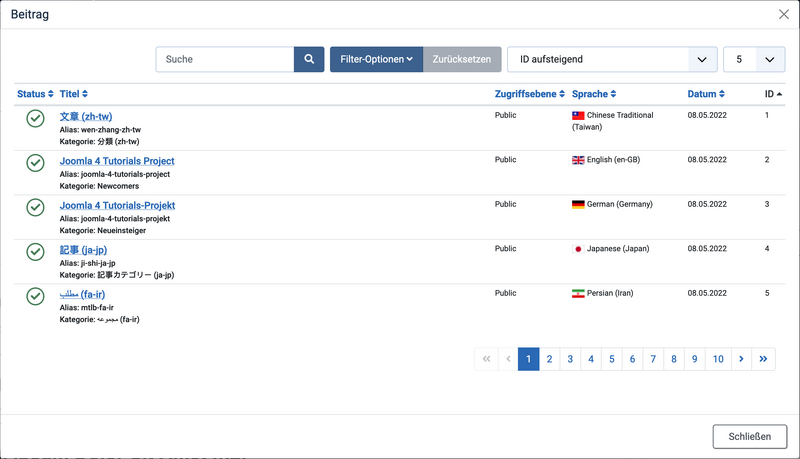
Task: Go to pagination page 4
Action: point(591,359)
